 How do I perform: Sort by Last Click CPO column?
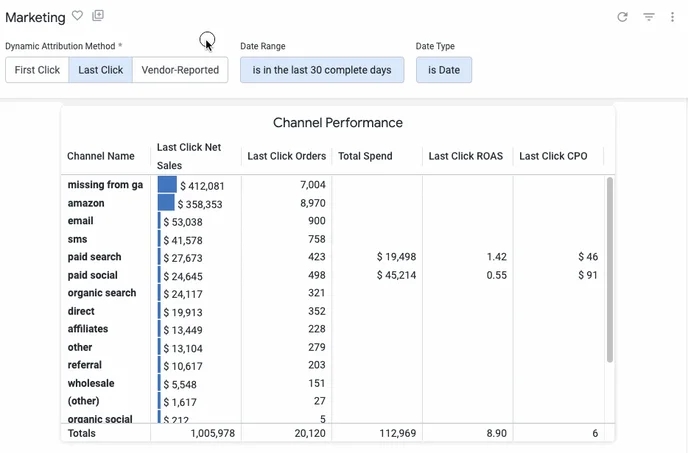pyautogui.click(x=555, y=156)
